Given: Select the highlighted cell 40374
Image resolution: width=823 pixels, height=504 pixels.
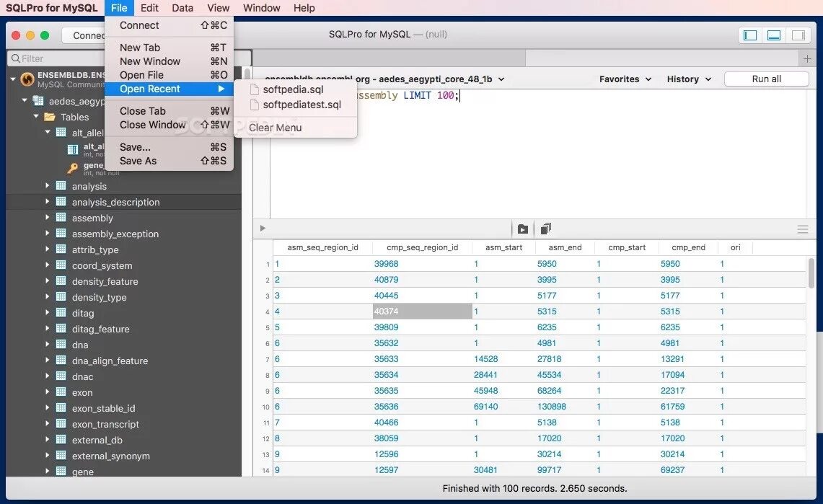Looking at the screenshot, I should [x=422, y=311].
